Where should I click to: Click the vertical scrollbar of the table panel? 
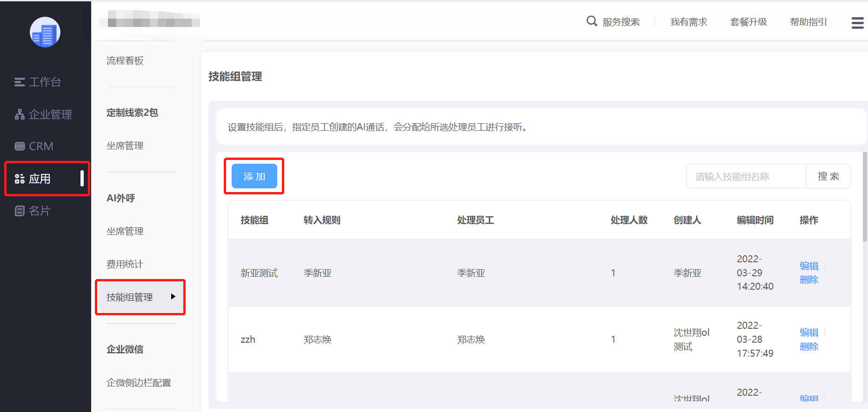coord(865,196)
